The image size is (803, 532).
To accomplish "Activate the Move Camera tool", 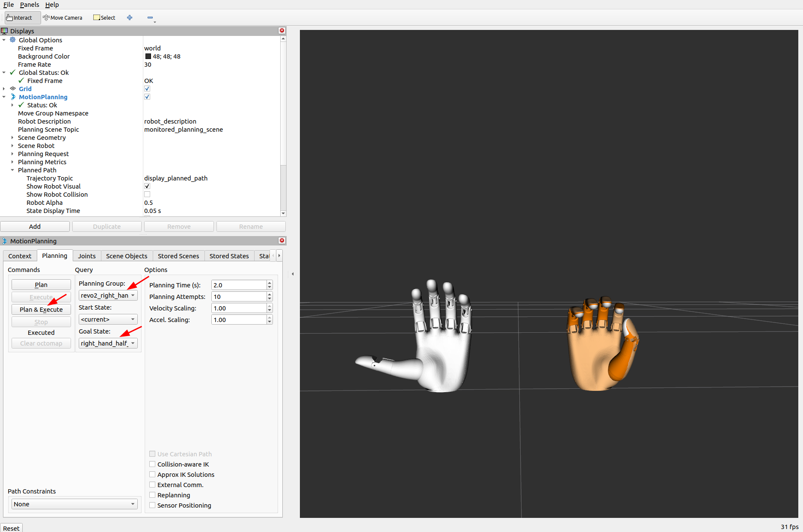I will pos(62,18).
